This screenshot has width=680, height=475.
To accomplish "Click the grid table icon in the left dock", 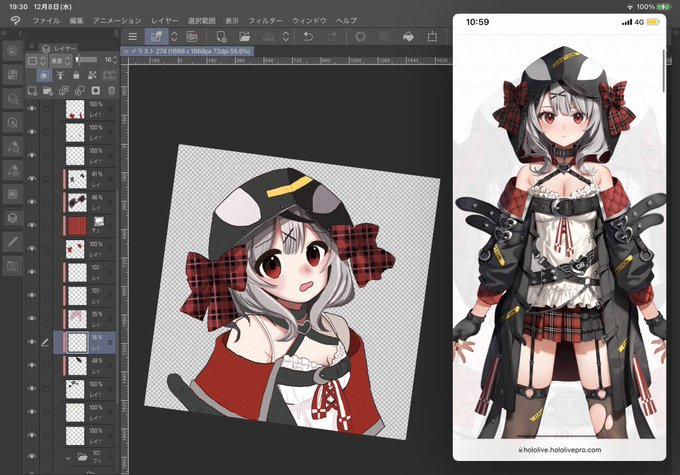I will point(13,265).
